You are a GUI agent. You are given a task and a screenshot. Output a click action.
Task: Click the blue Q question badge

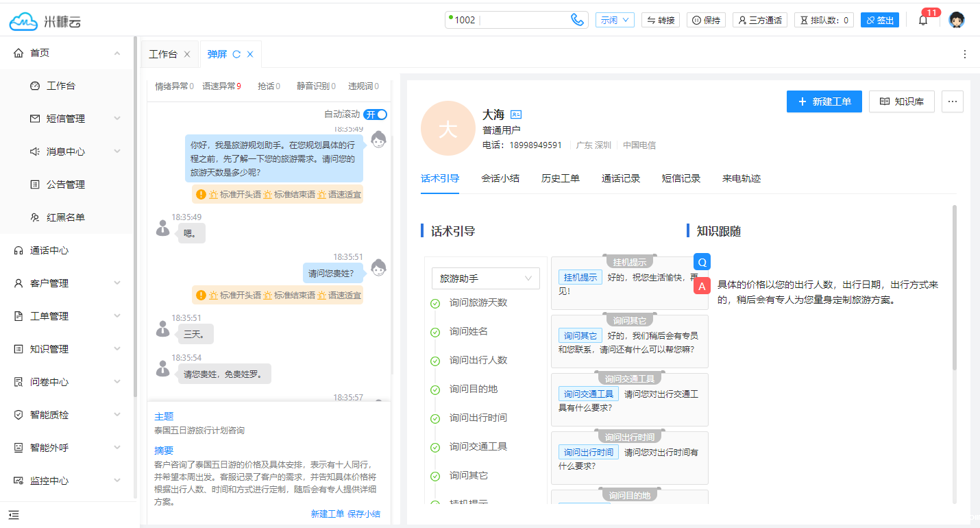click(x=702, y=262)
